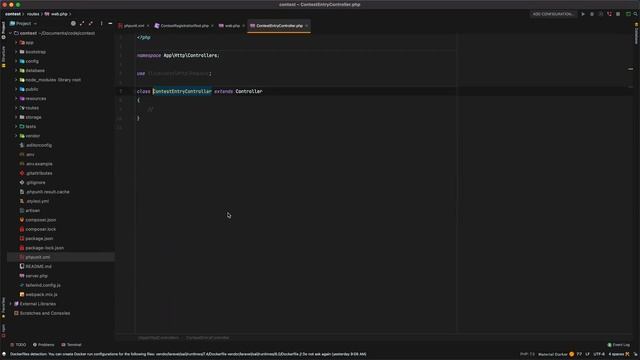Click the Run (play) icon in toolbar
The width and height of the screenshot is (640, 360).
click(x=583, y=14)
